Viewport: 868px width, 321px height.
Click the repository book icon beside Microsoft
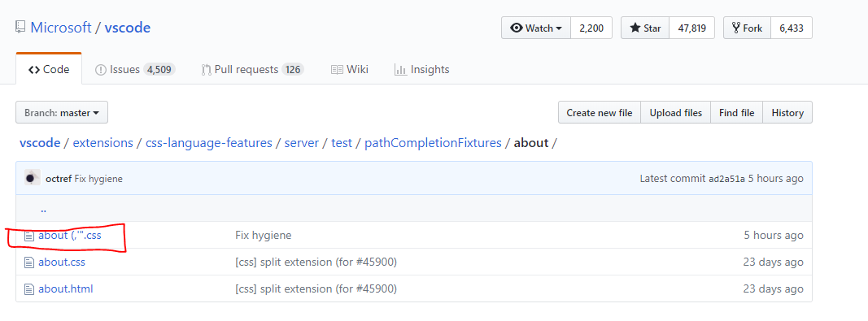20,27
